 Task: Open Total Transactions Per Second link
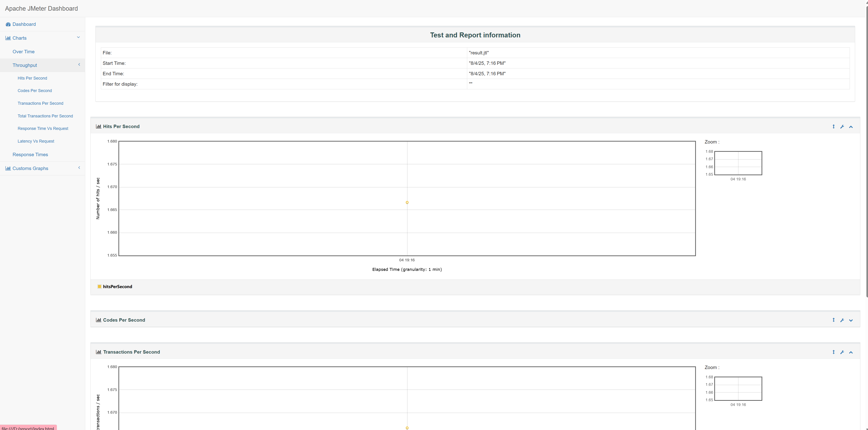point(45,116)
